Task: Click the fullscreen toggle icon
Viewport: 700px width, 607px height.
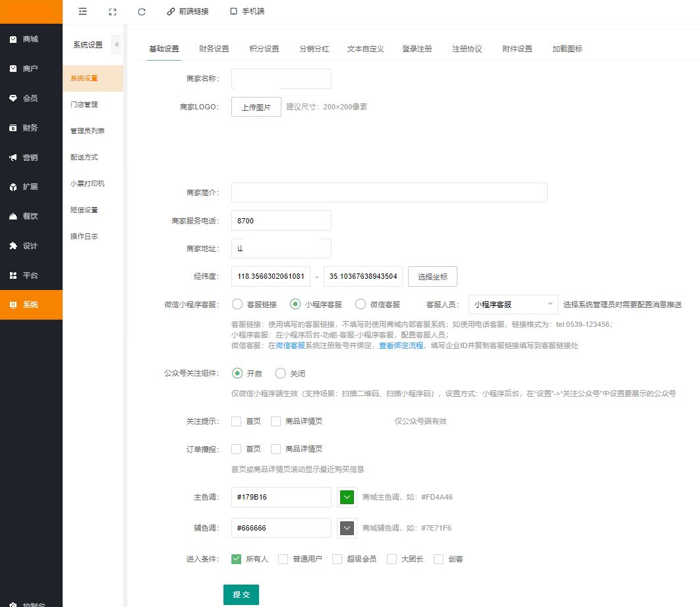Action: click(112, 11)
